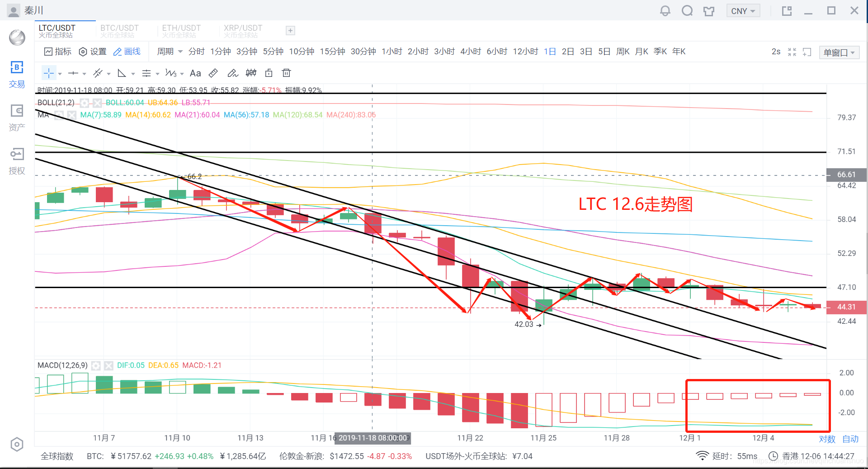Expand wave tool dropdown arrow
The width and height of the screenshot is (868, 469).
[x=182, y=74]
